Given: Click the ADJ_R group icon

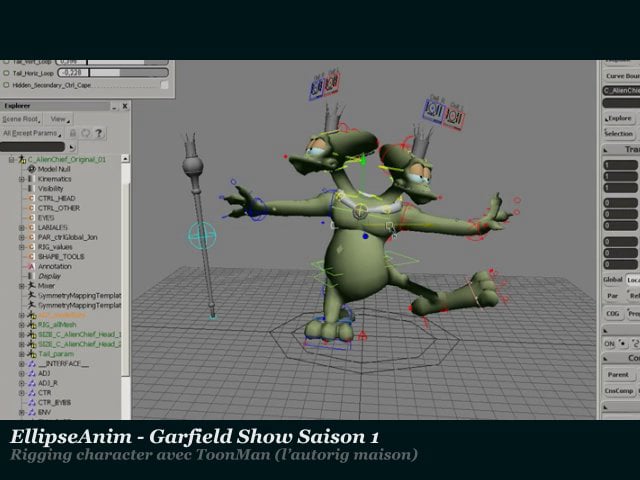Looking at the screenshot, I should (x=31, y=383).
